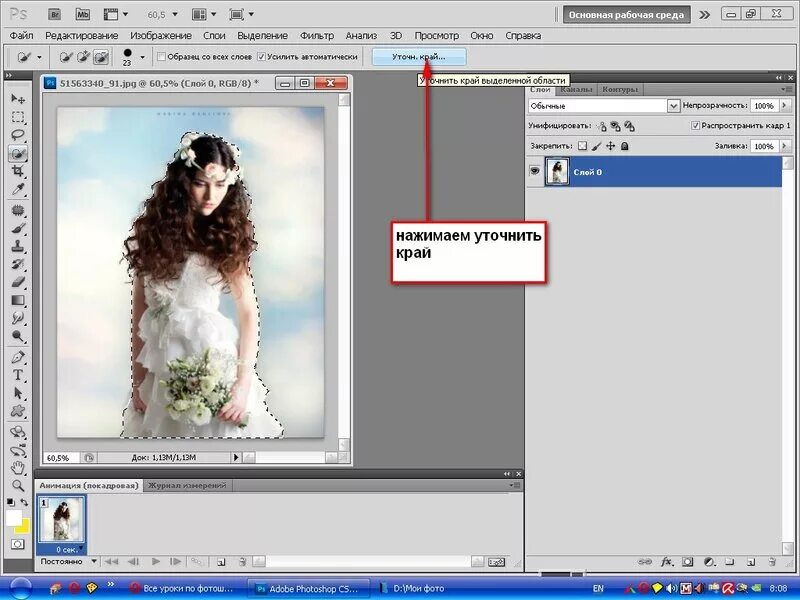800x600 pixels.
Task: Open opacity slider arrow for Непрозрачность
Action: tap(785, 106)
